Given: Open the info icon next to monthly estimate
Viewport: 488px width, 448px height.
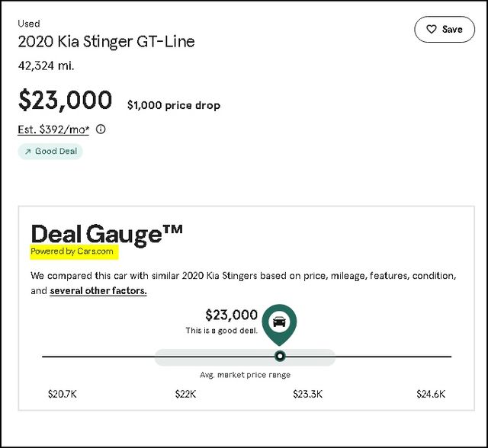Looking at the screenshot, I should (101, 129).
